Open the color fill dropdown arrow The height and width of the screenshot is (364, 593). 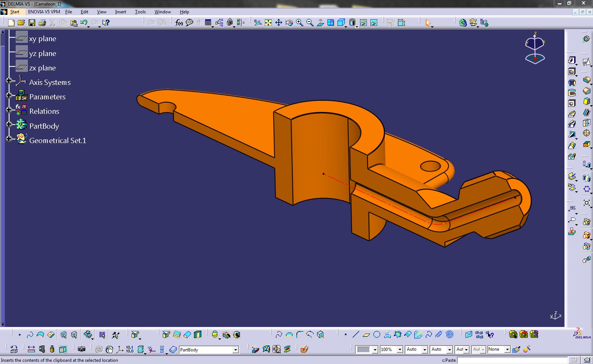[375, 350]
